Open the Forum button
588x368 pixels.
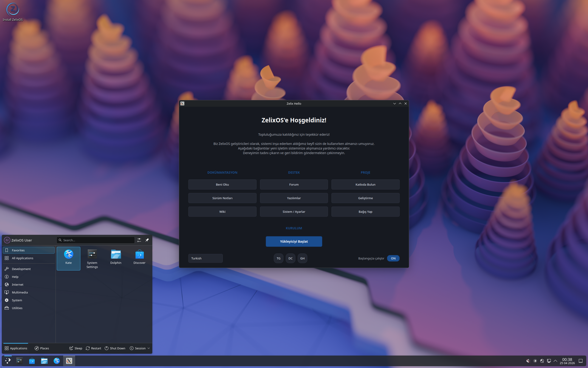294,184
